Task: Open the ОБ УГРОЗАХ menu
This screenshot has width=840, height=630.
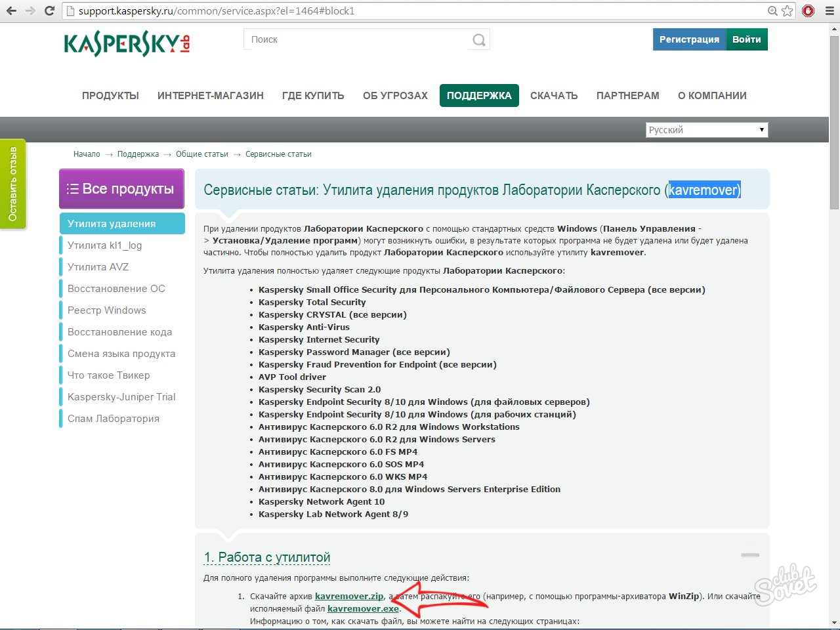Action: click(x=395, y=96)
